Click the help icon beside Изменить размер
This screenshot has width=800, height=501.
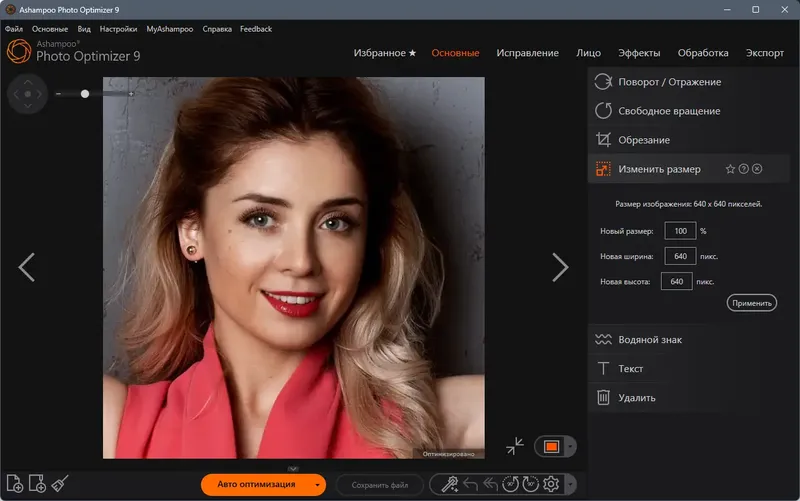[744, 169]
